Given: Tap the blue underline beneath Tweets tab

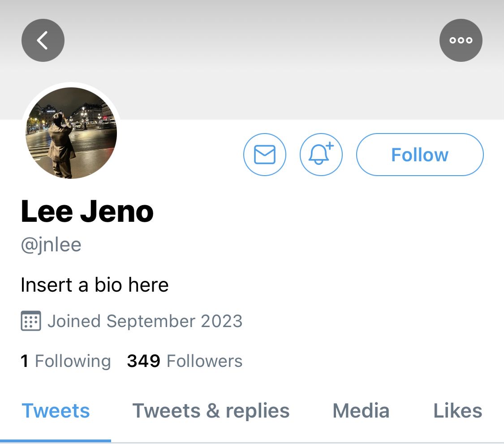Looking at the screenshot, I should pyautogui.click(x=56, y=441).
